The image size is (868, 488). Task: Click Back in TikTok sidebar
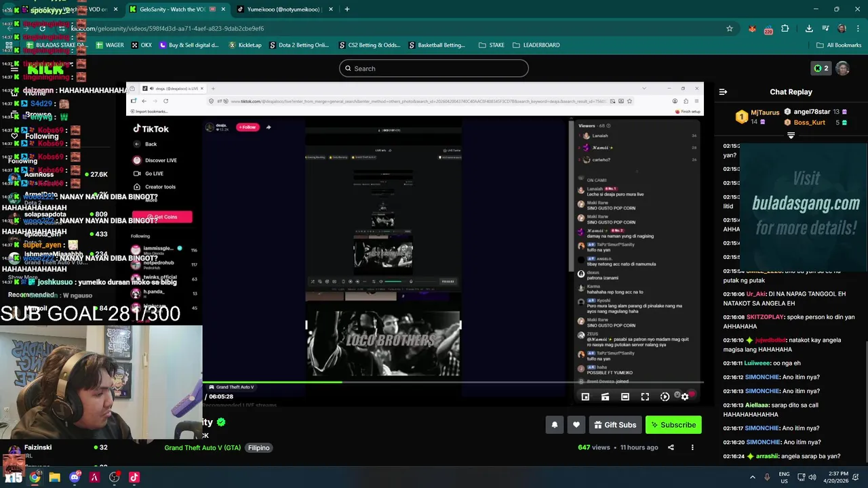click(145, 144)
